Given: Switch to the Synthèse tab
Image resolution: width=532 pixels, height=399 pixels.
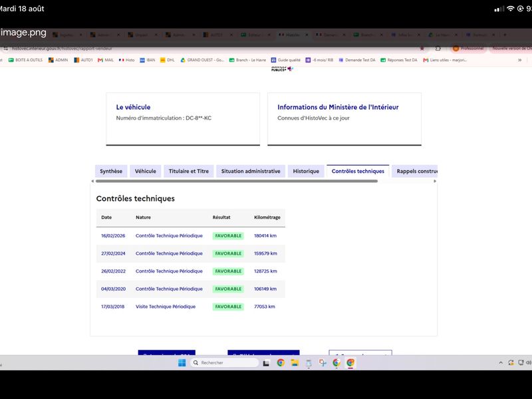Looking at the screenshot, I should coord(111,172).
